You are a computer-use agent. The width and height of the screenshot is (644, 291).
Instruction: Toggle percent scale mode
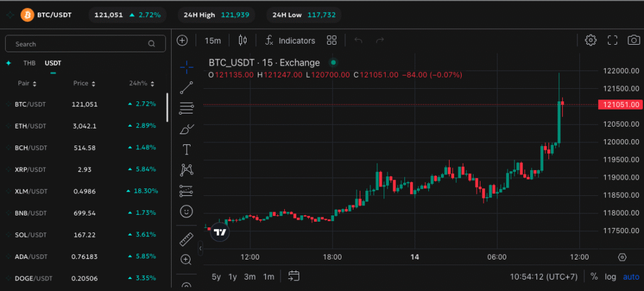(x=594, y=277)
